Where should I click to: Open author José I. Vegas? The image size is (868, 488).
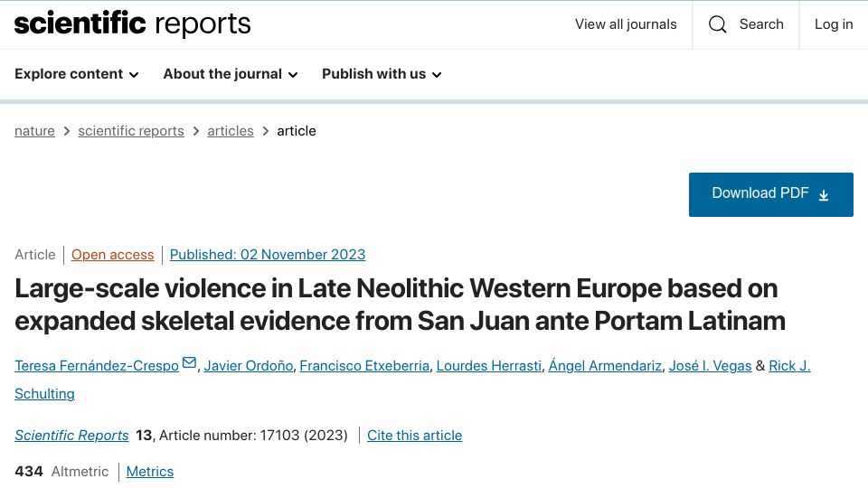pyautogui.click(x=711, y=366)
